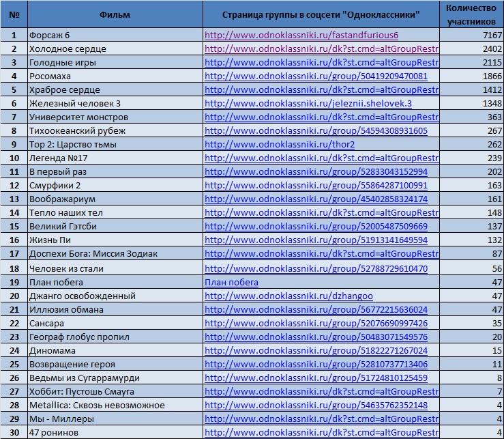The height and width of the screenshot is (439, 504).
Task: Select the 'Metallica: Сквозь невозможное' cell
Action: coord(115,406)
